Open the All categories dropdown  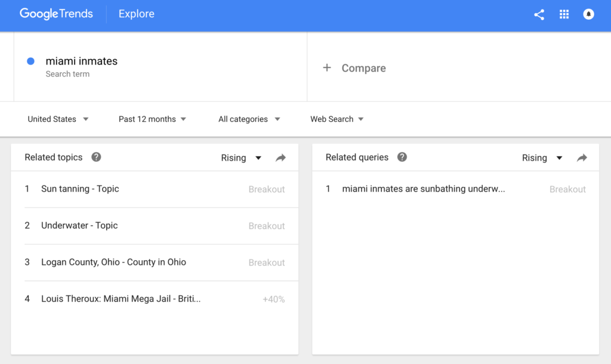click(x=249, y=119)
